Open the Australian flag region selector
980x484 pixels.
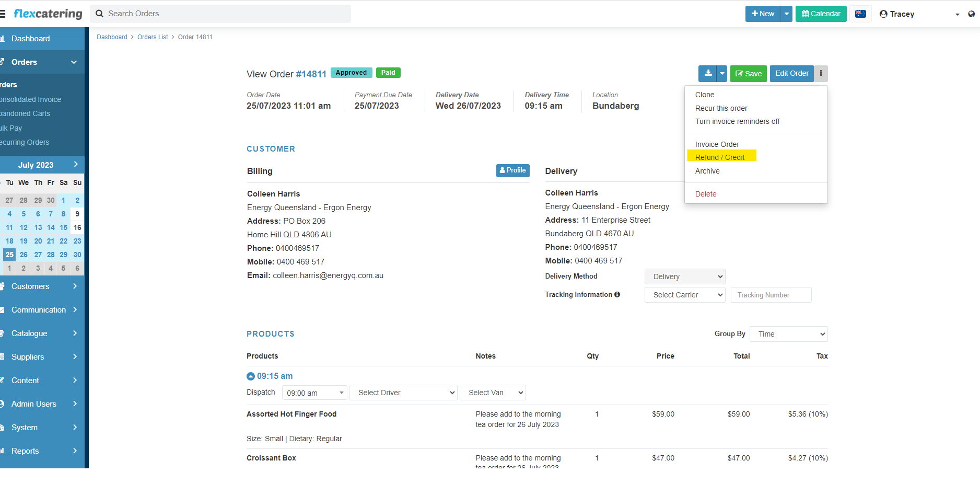860,14
